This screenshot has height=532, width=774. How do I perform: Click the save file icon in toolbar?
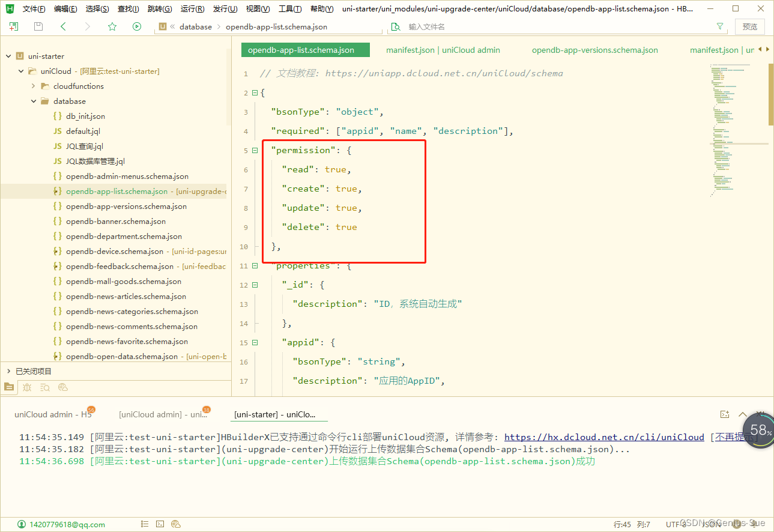pos(38,26)
